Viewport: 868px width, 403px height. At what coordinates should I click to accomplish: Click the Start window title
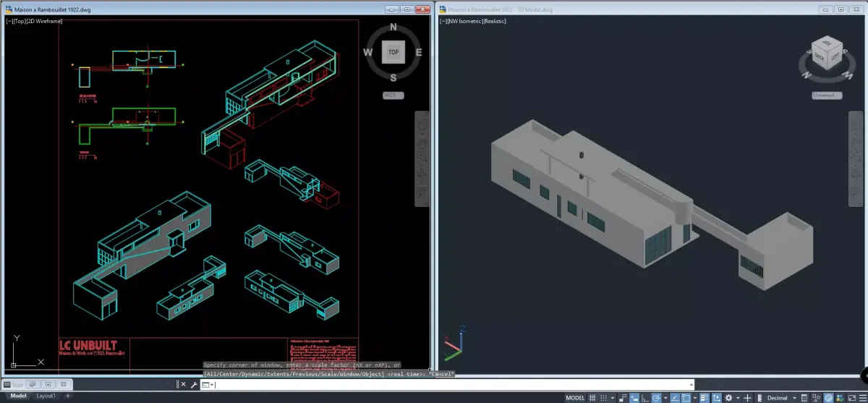point(17,385)
